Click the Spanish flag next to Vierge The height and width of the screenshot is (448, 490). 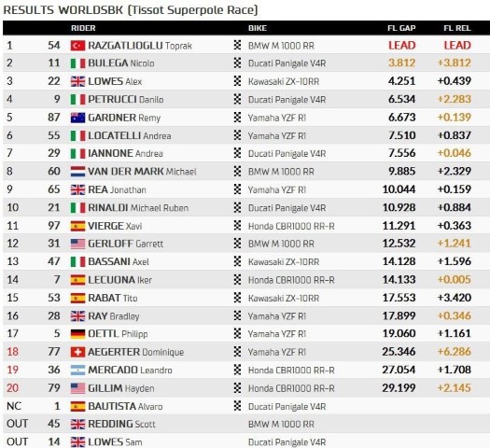tap(77, 226)
